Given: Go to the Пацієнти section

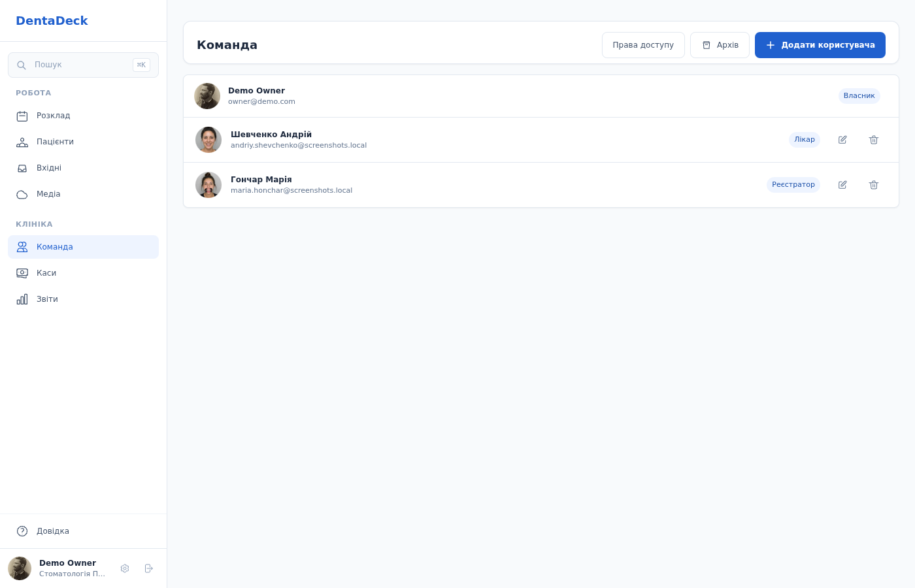Looking at the screenshot, I should 83,142.
